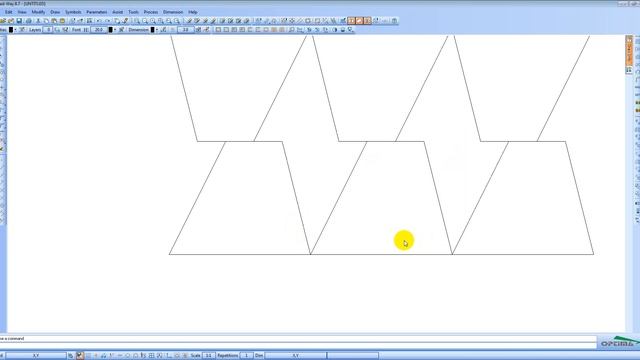Open the Tools menu
The image size is (640, 360).
point(133,12)
